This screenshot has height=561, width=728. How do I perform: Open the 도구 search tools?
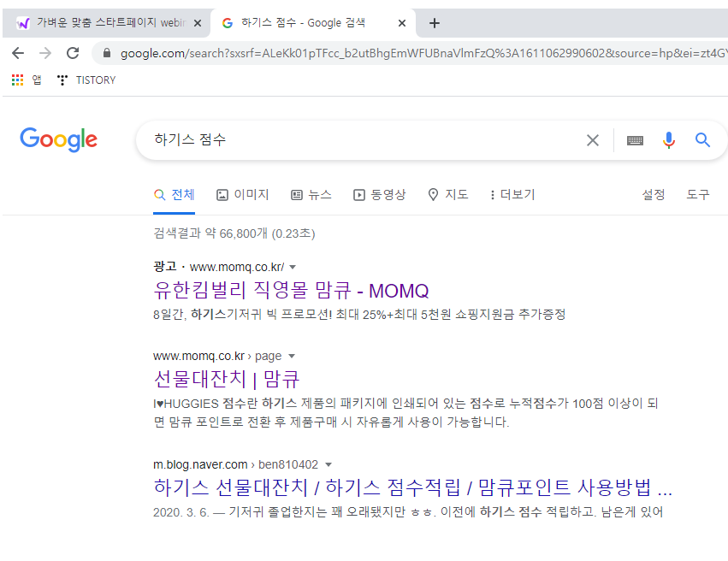pos(698,194)
